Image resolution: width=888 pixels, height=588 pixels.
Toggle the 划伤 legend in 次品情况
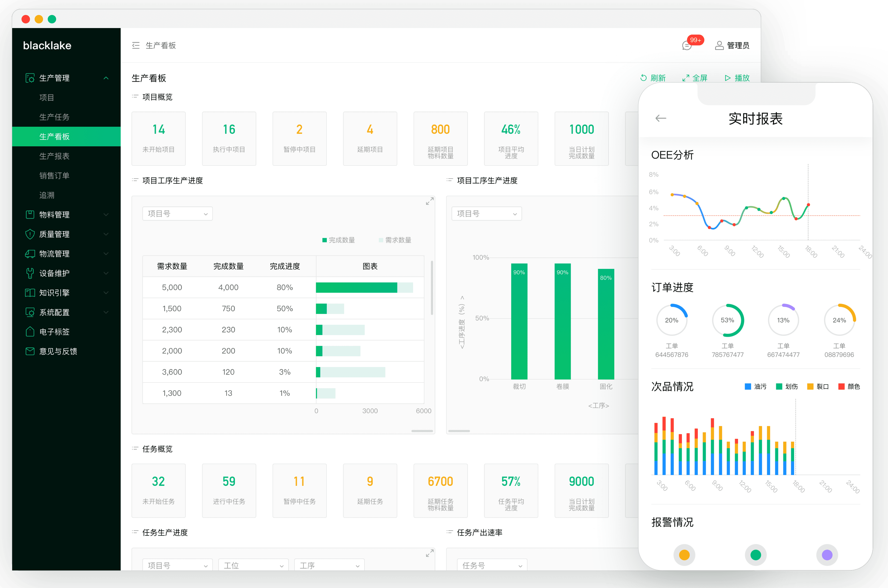[787, 386]
